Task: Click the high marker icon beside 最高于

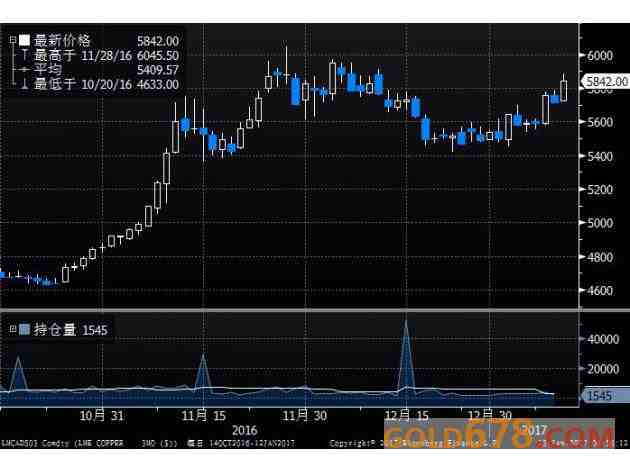Action: 25,55
